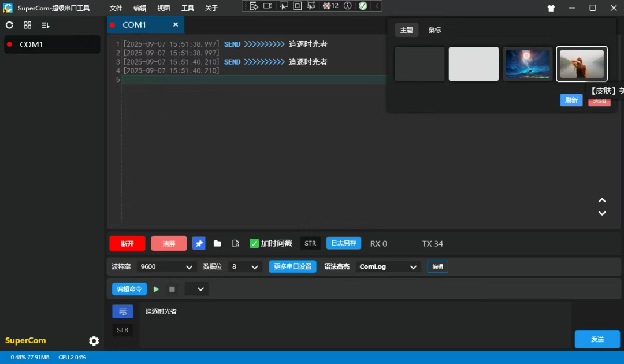Click the file search icon
The height and width of the screenshot is (364, 624).
[x=235, y=243]
